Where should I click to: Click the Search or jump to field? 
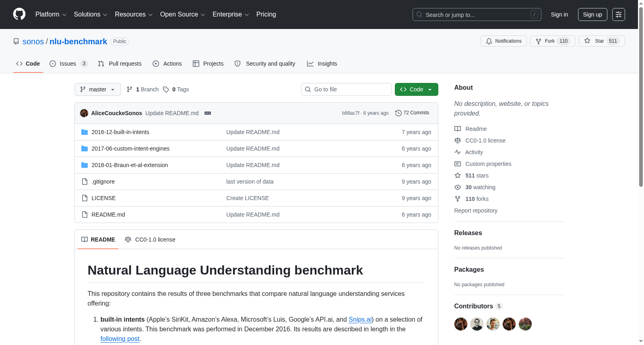[x=477, y=14]
